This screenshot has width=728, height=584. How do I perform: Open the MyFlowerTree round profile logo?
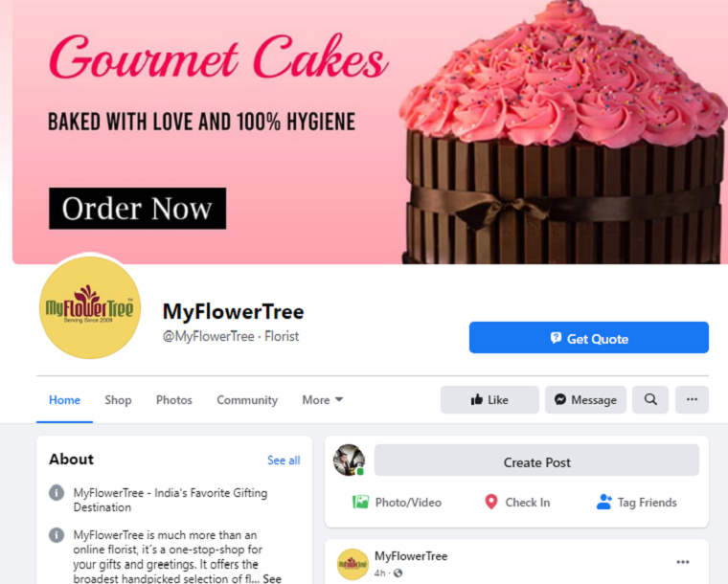(90, 307)
